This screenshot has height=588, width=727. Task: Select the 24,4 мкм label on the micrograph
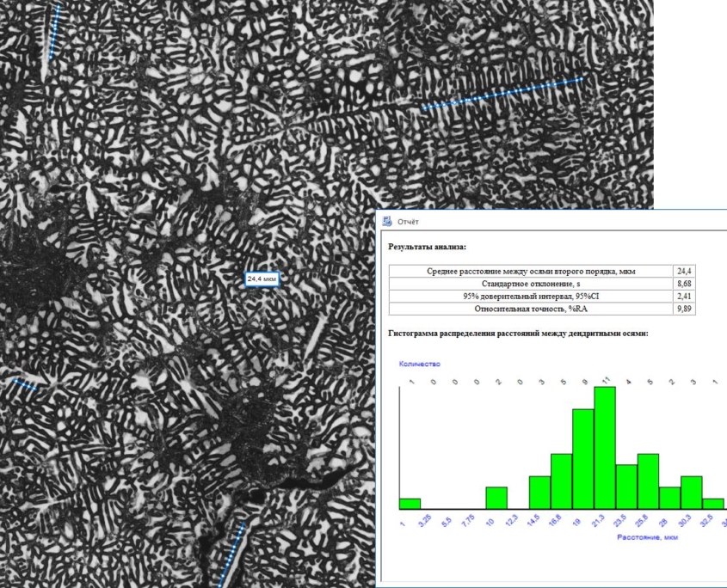click(262, 279)
